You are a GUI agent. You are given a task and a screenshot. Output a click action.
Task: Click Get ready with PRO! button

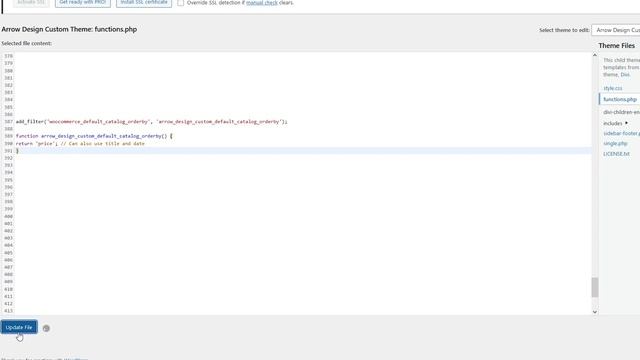82,3
